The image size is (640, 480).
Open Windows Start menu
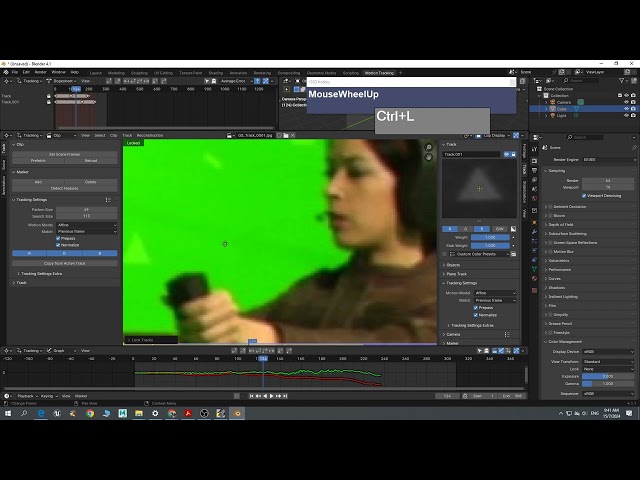coord(8,413)
